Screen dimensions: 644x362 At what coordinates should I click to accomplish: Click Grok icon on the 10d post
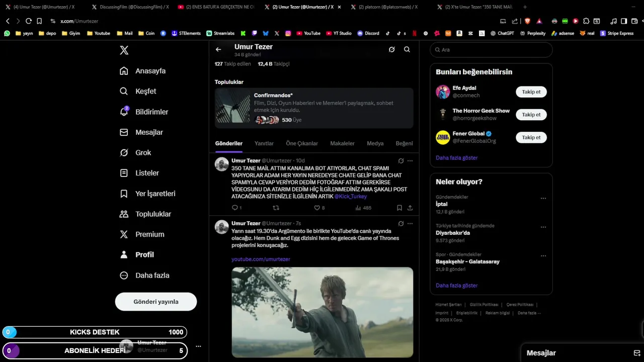click(x=401, y=161)
